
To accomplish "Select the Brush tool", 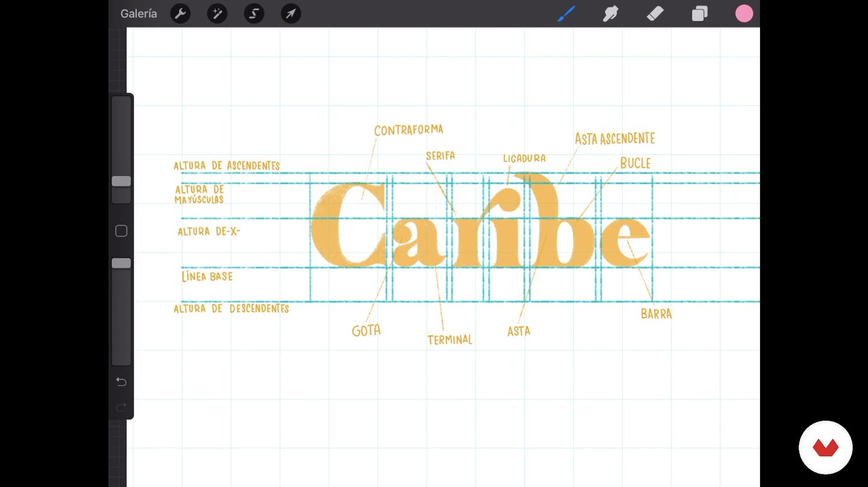I will pyautogui.click(x=566, y=14).
